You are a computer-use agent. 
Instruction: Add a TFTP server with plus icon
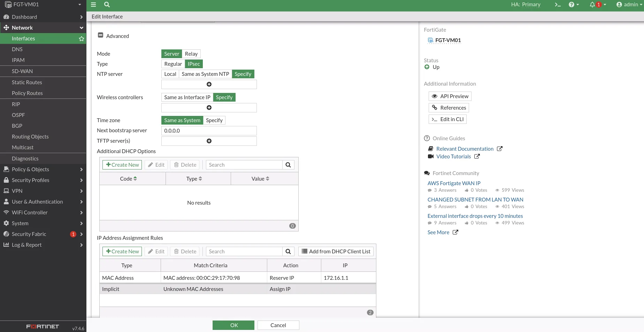(x=209, y=141)
